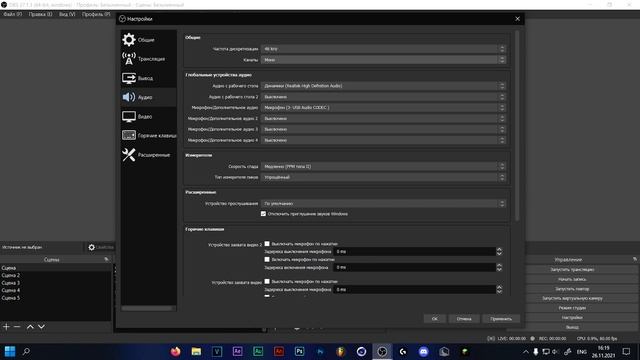Click the OBS Studio taskbar icon
640x360 pixels.
[x=382, y=351]
